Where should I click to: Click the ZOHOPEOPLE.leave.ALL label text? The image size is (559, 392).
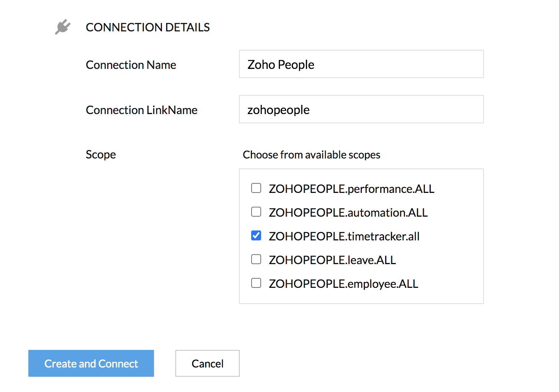pyautogui.click(x=332, y=260)
